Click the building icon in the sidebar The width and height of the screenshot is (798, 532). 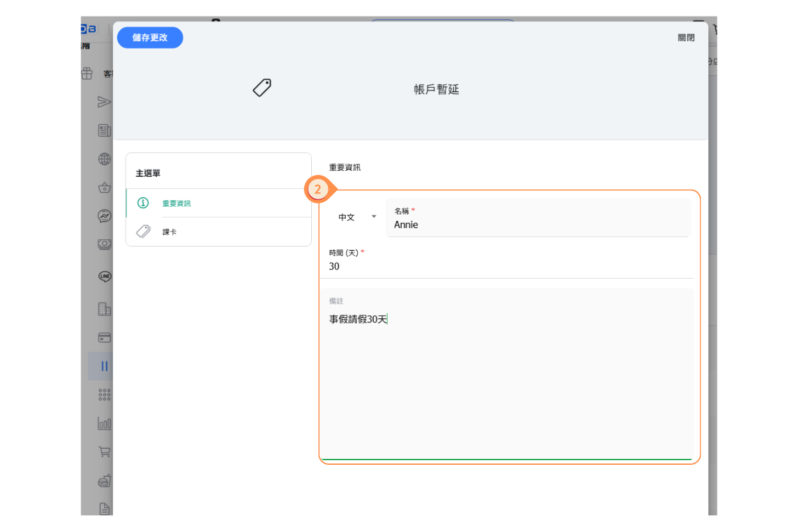104,309
